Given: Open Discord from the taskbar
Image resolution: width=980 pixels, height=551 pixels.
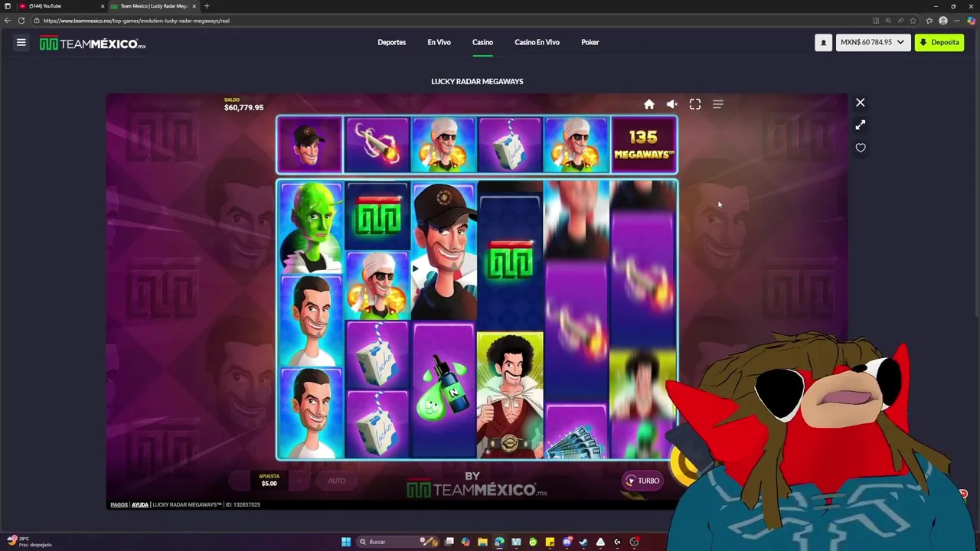Looking at the screenshot, I should [567, 542].
